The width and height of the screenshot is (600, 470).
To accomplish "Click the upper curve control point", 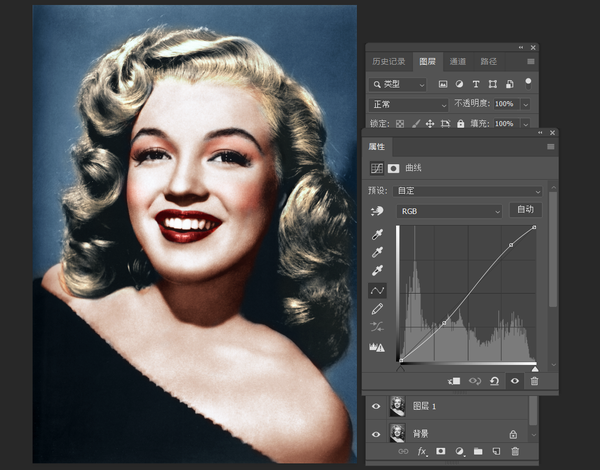I will point(511,245).
